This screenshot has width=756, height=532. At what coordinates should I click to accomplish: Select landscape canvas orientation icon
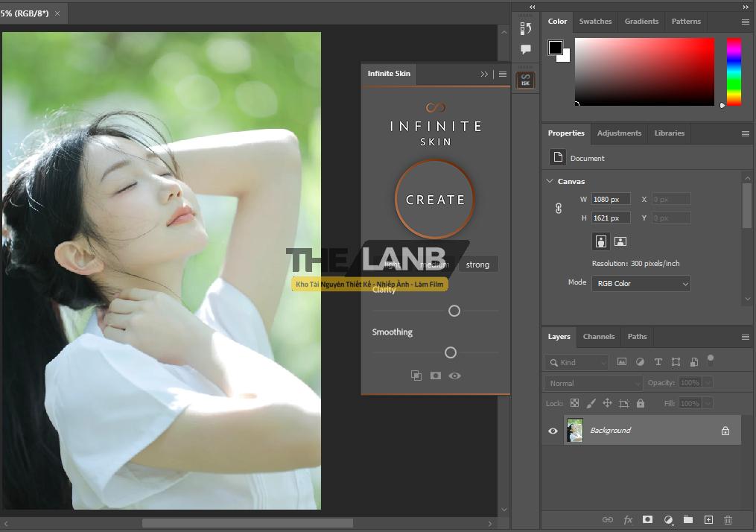(x=620, y=241)
